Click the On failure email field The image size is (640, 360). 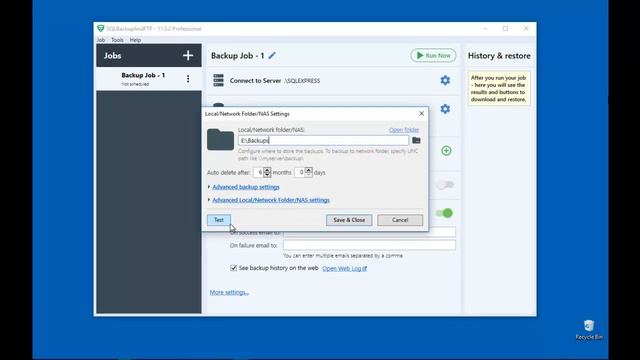click(369, 245)
